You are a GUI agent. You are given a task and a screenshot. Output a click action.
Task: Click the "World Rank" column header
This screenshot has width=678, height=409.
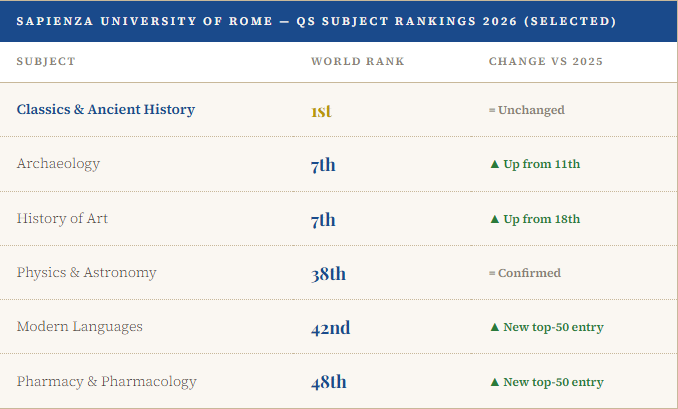(357, 62)
